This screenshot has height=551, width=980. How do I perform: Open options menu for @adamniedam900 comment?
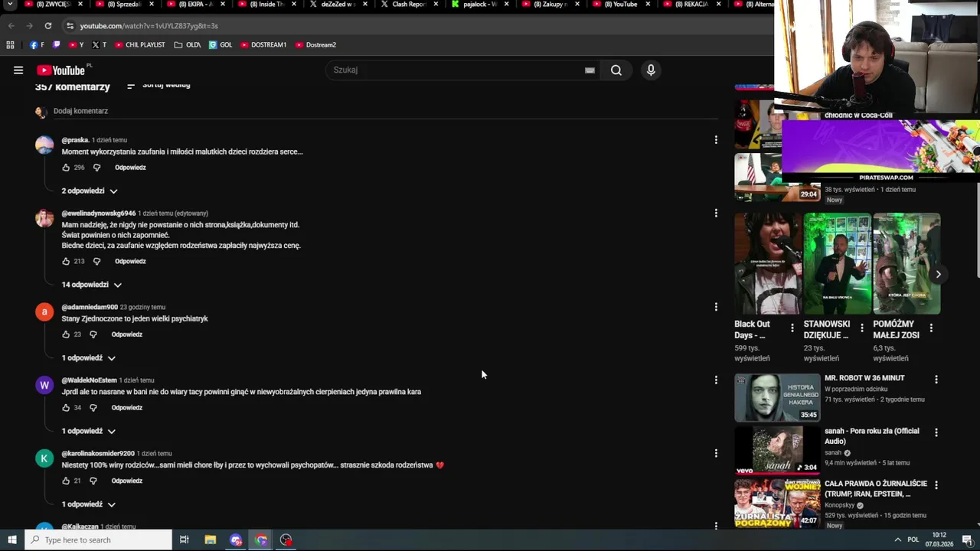point(716,307)
